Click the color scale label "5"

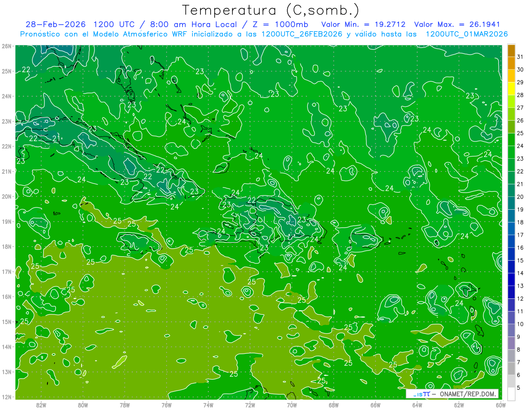coord(519,388)
